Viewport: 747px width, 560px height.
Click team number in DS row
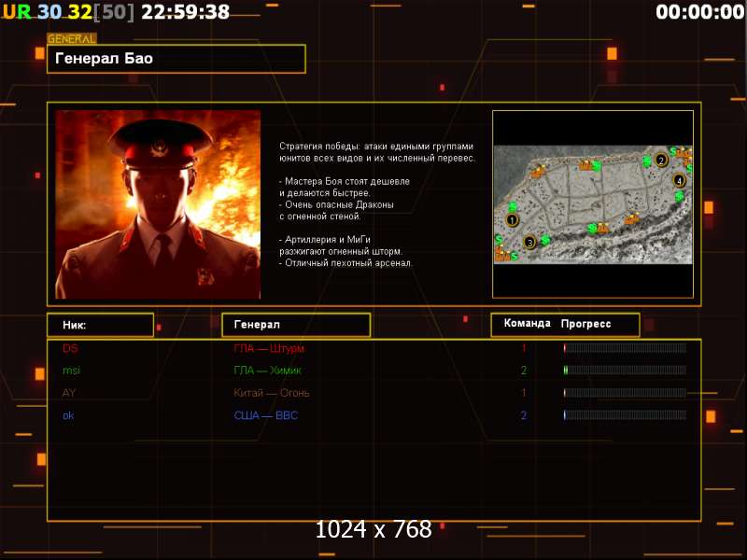click(x=524, y=348)
